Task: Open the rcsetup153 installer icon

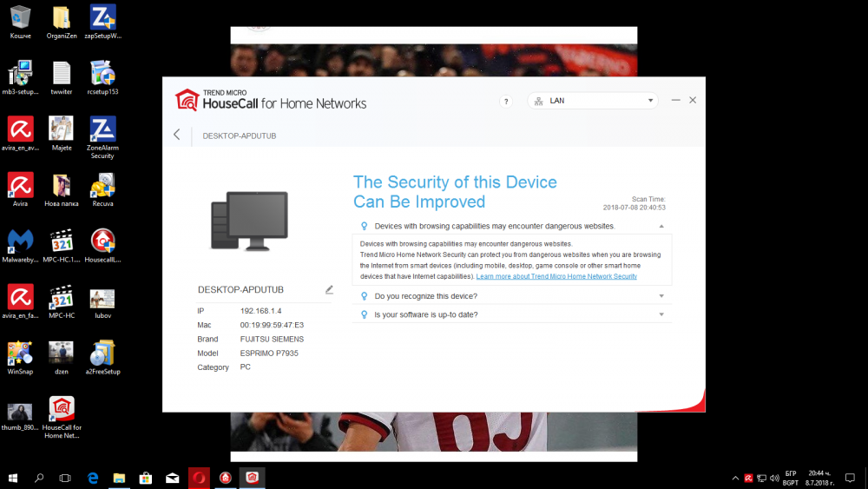Action: pos(103,78)
